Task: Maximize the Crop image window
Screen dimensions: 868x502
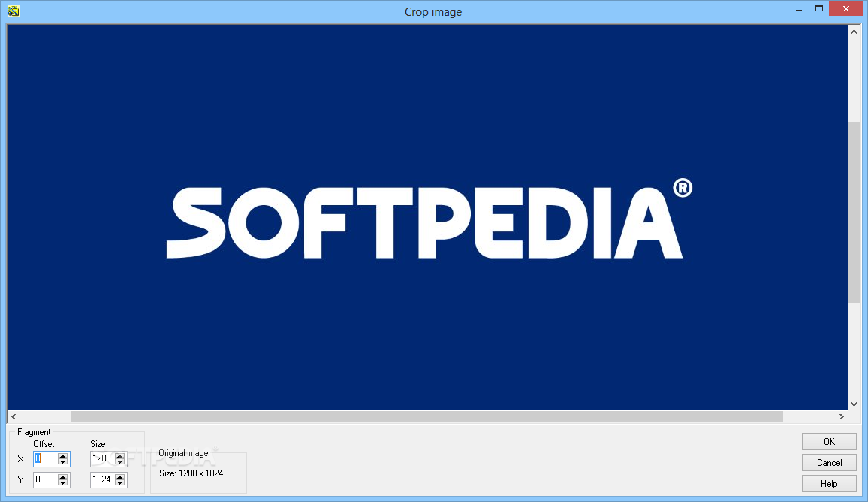Action: (819, 9)
